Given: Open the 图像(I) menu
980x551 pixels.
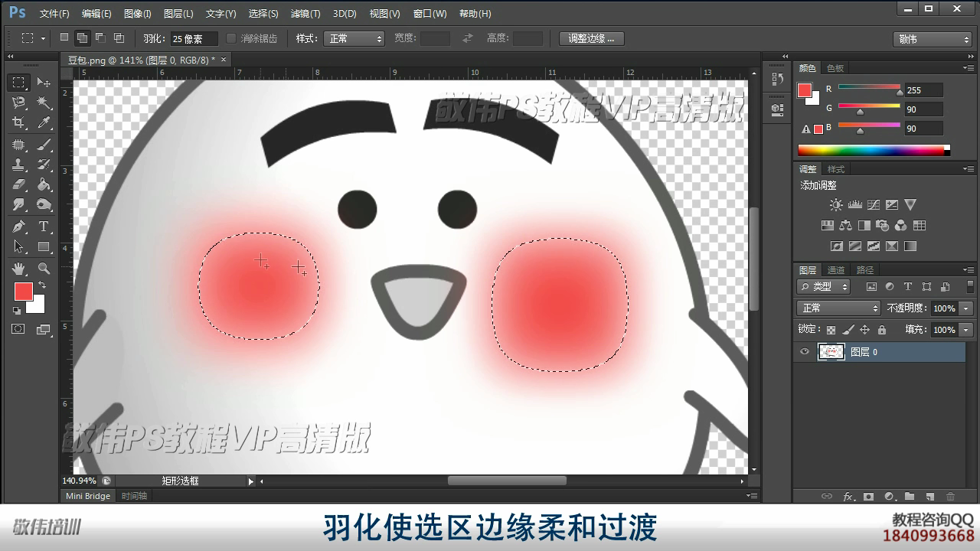Looking at the screenshot, I should [x=137, y=14].
